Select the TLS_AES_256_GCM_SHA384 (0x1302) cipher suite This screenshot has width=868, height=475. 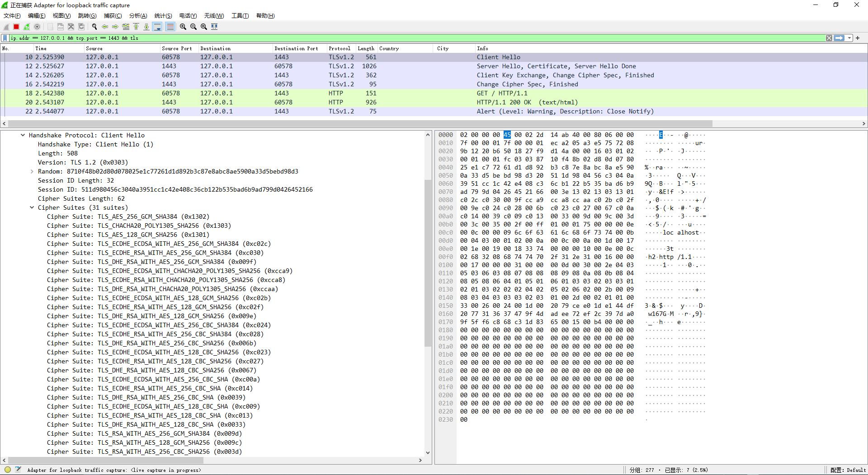click(x=128, y=216)
